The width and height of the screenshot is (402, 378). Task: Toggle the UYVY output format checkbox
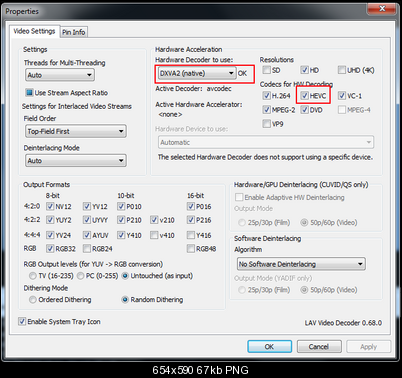pyautogui.click(x=87, y=220)
